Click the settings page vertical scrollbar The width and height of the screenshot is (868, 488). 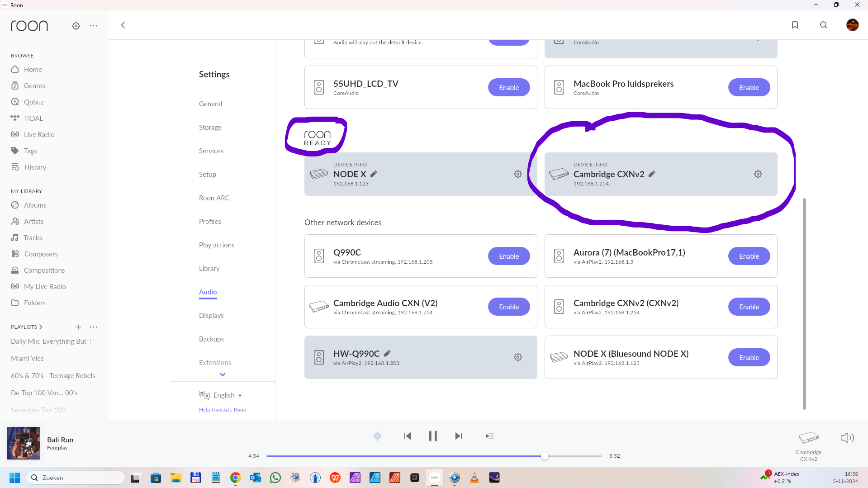pyautogui.click(x=804, y=303)
